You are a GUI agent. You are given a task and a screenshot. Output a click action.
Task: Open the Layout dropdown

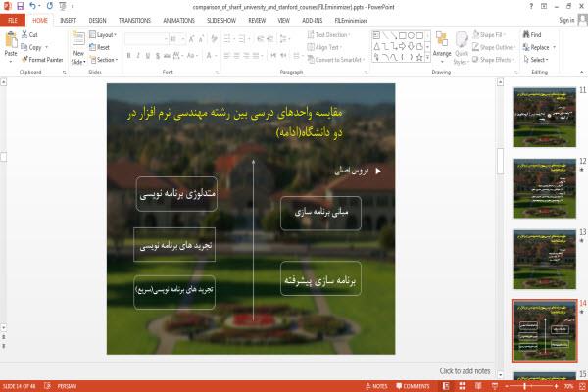pos(103,35)
